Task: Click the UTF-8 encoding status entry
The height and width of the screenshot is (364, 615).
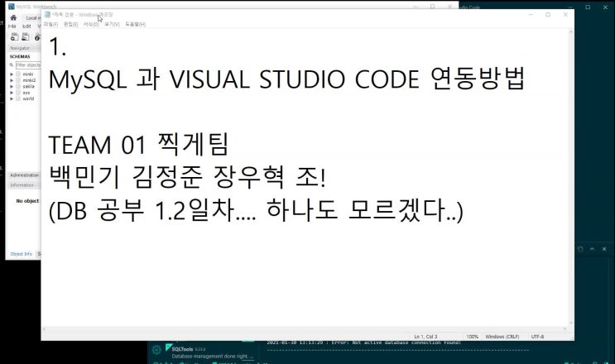Action: (537, 337)
